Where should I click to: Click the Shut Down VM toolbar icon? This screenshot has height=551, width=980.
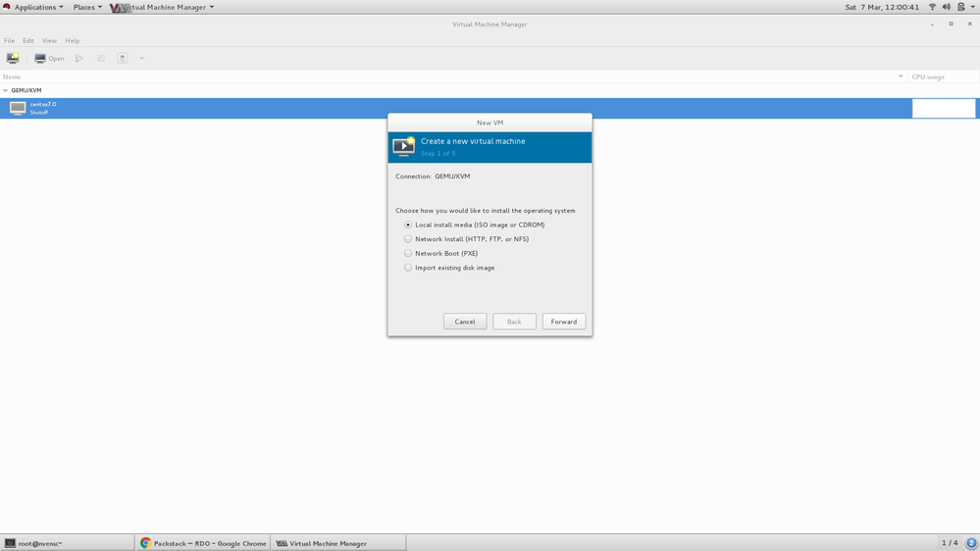click(123, 59)
